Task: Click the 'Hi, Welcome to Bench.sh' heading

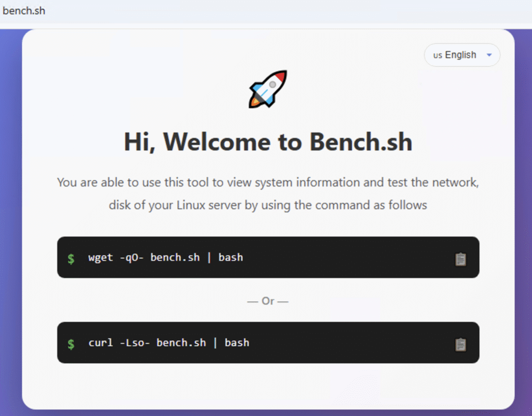Action: pos(268,142)
